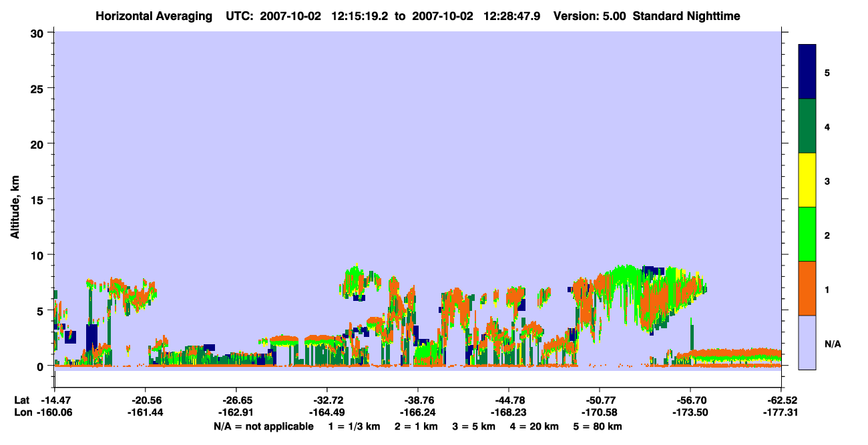868x445 pixels.
Task: Click 'Version: 5.00' in the title
Action: [590, 16]
